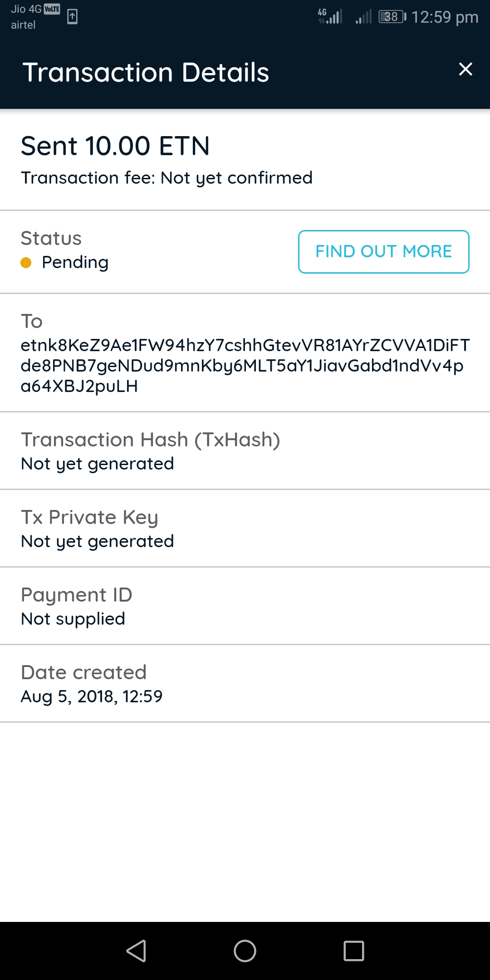The image size is (490, 980).
Task: Tap the FIND OUT MORE button
Action: point(383,252)
